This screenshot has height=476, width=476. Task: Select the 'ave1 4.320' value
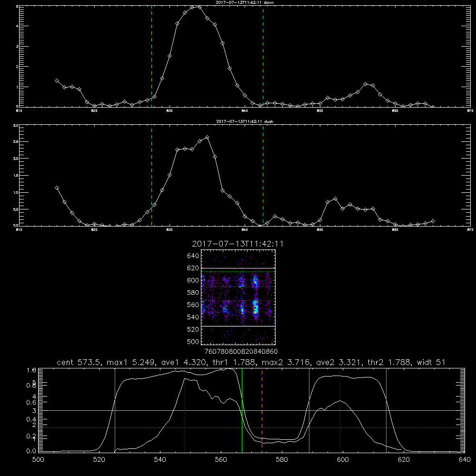point(184,362)
